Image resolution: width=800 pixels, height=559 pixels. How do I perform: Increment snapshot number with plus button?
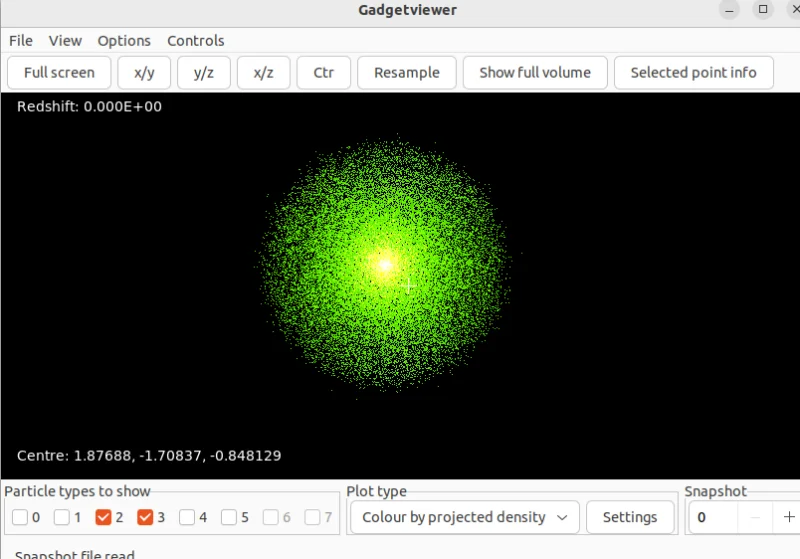[789, 517]
